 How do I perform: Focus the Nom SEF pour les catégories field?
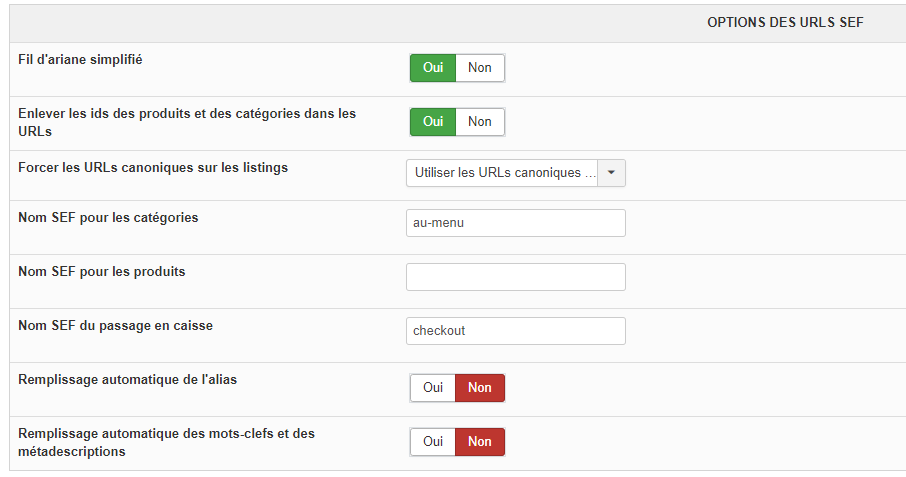click(x=515, y=223)
